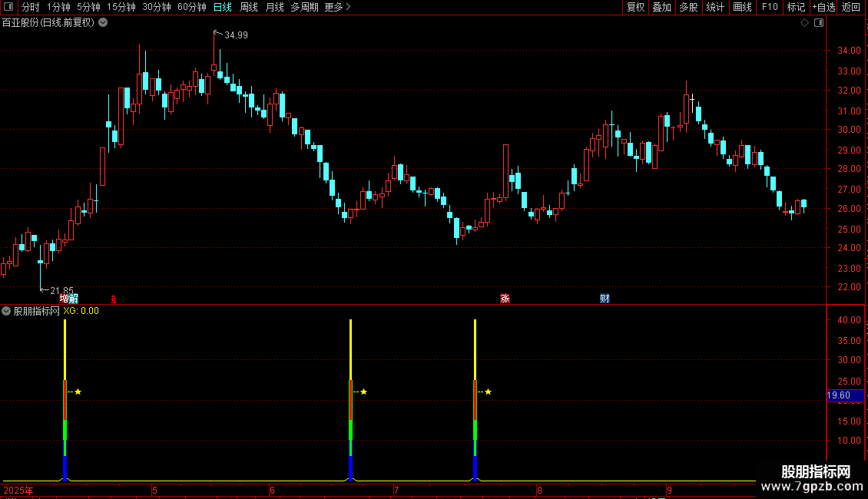Add the stock via +自选

pos(823,7)
